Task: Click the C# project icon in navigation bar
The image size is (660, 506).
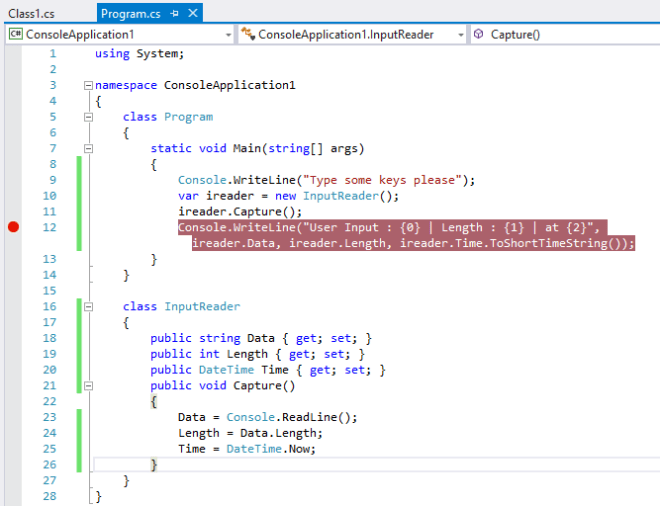Action: (x=15, y=34)
